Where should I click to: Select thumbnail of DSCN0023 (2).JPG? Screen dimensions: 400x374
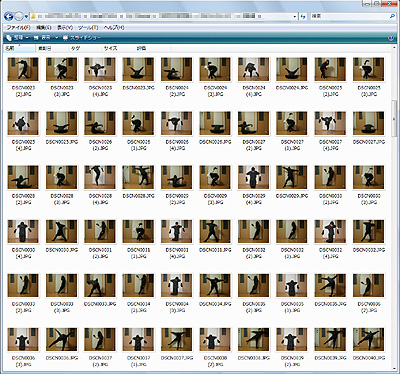coord(23,69)
